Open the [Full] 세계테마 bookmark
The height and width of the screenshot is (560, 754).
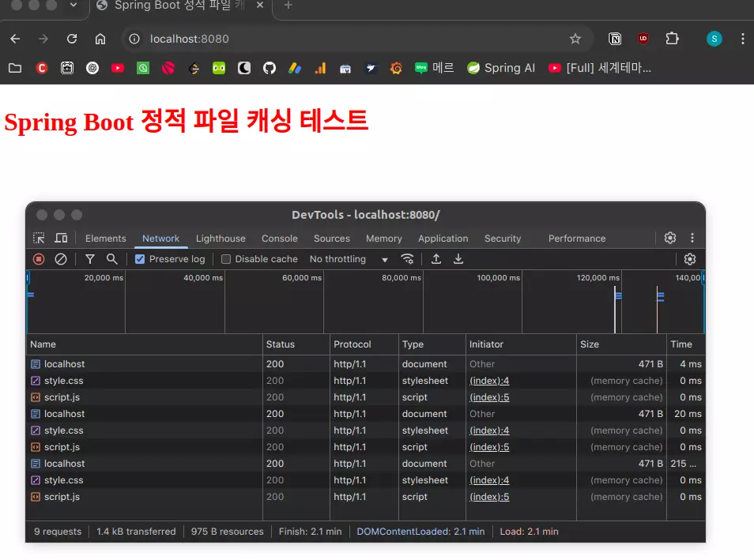(600, 68)
